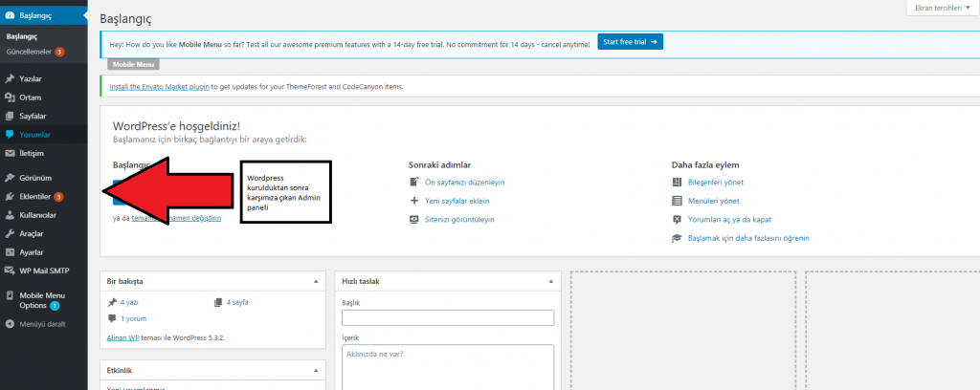Click the Ayarlar settings icon
The width and height of the screenshot is (980, 390).
10,252
